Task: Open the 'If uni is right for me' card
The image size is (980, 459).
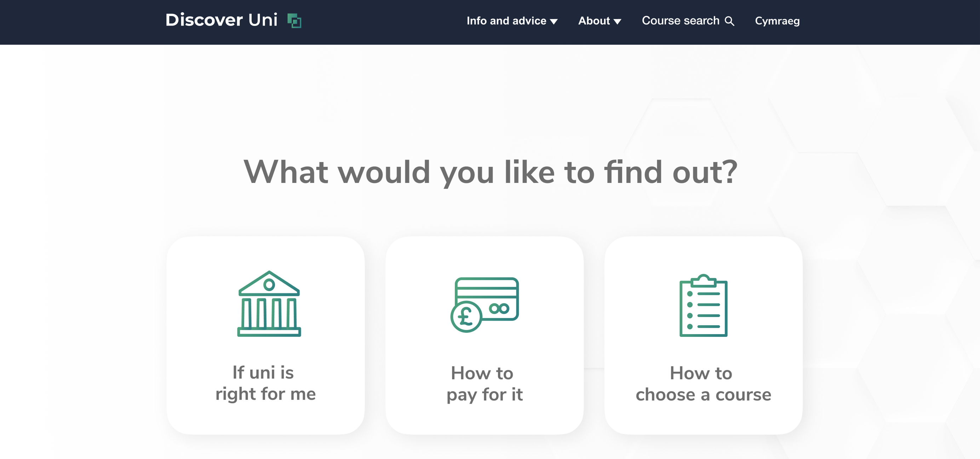Action: [265, 335]
